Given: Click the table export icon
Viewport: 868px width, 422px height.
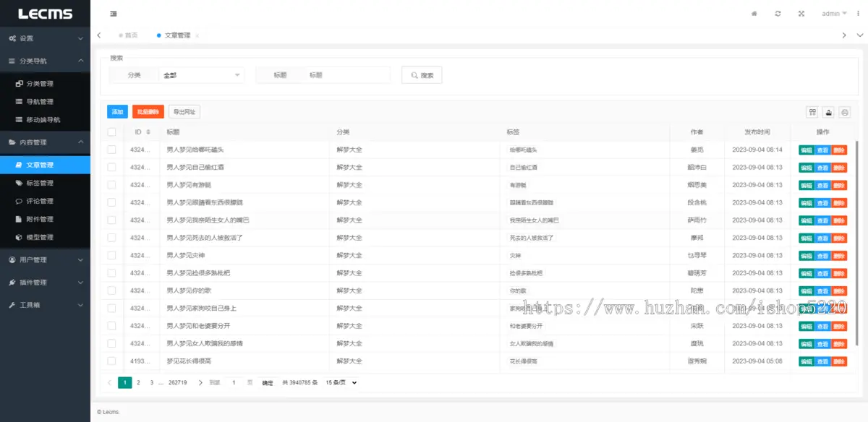Looking at the screenshot, I should (x=829, y=112).
